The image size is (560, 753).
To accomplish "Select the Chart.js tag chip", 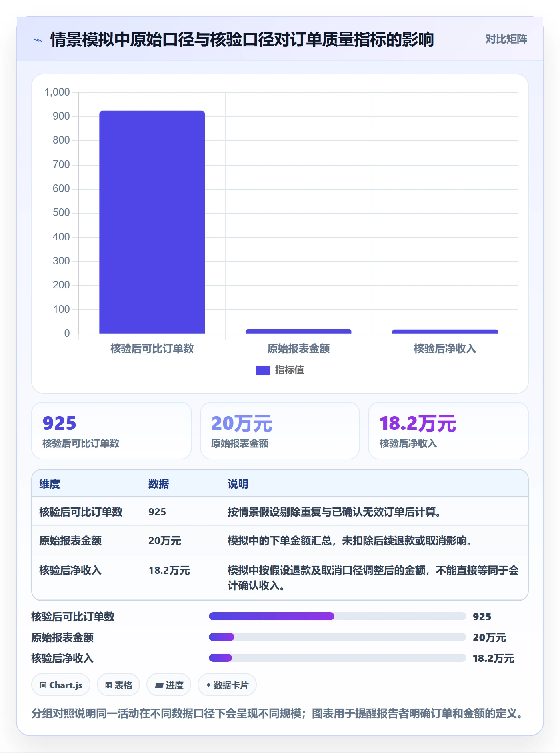I will pyautogui.click(x=61, y=685).
